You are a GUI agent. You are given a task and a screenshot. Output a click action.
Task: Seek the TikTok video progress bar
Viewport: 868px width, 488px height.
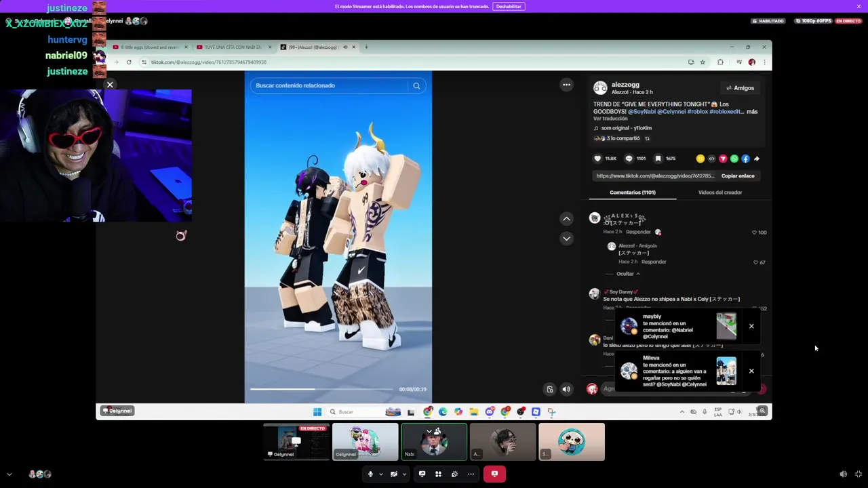(321, 389)
